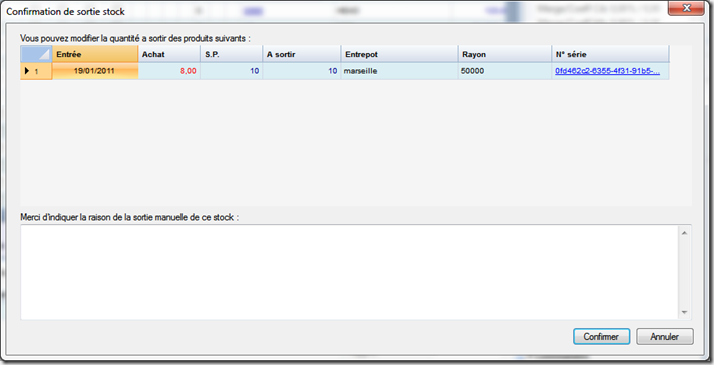Viewport: 714px width, 365px height.
Task: Select the A sortir quantity cell in row 1
Action: point(301,71)
